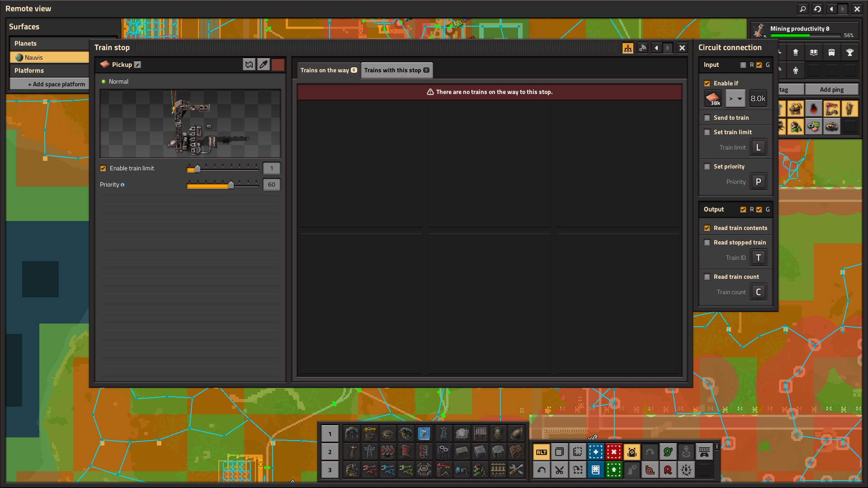Select the big electric pole quickbar slot

369,452
